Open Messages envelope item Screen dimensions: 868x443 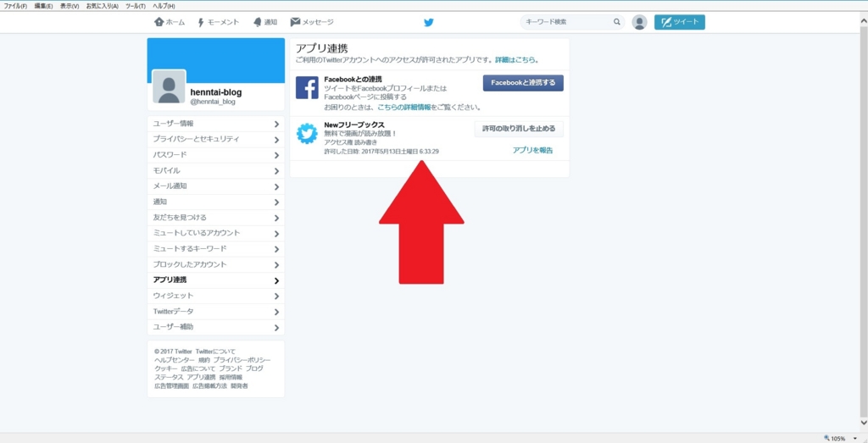(312, 22)
